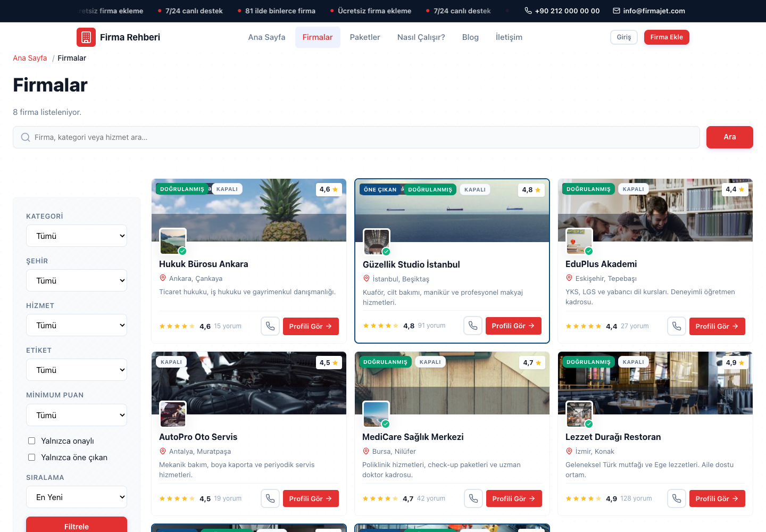
Task: Click the Firma Rehberi building logo icon
Action: [86, 37]
